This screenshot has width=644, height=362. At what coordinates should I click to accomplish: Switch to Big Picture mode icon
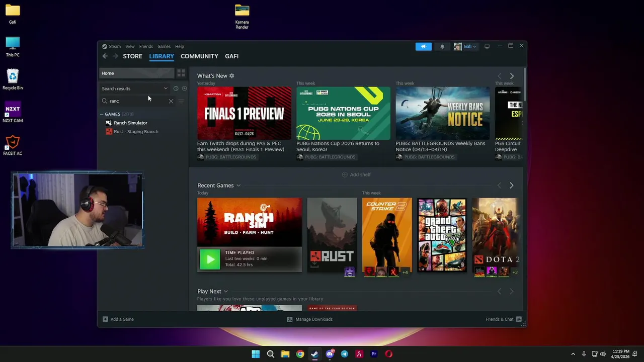[487, 46]
